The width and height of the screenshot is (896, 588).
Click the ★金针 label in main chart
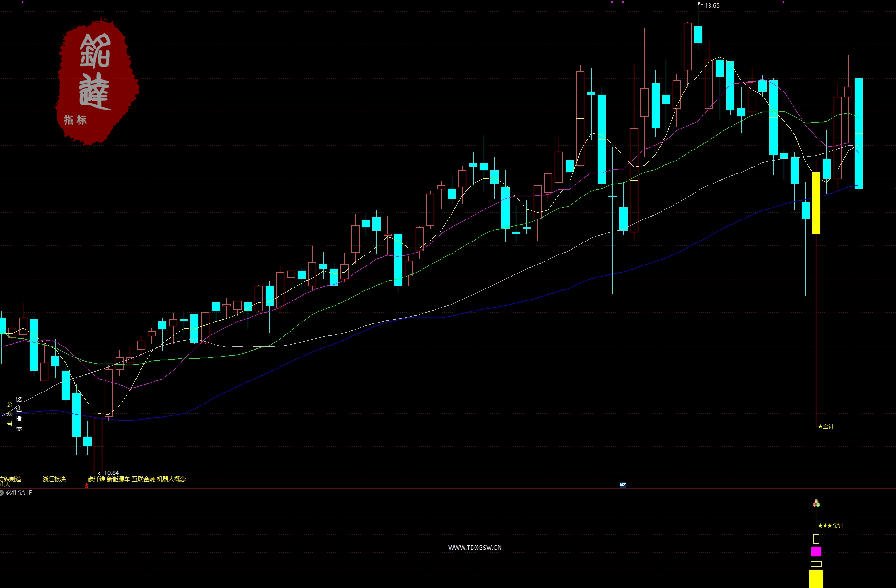(x=826, y=426)
